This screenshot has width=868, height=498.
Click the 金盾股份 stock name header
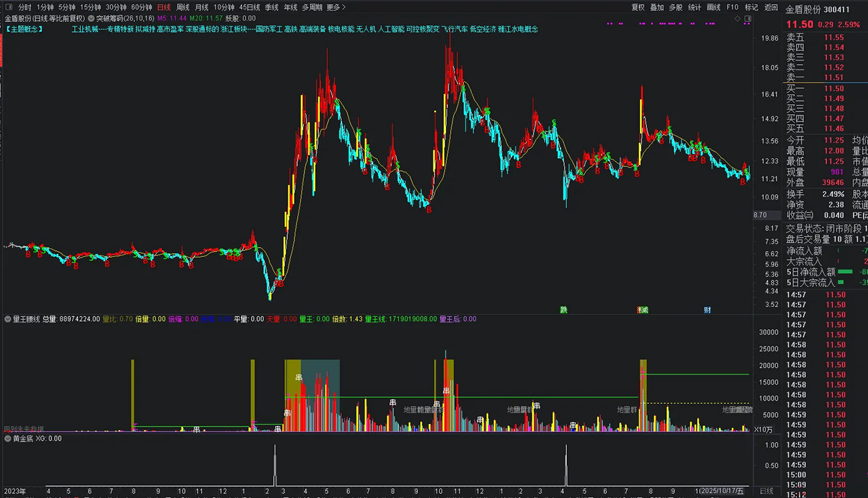coord(803,9)
